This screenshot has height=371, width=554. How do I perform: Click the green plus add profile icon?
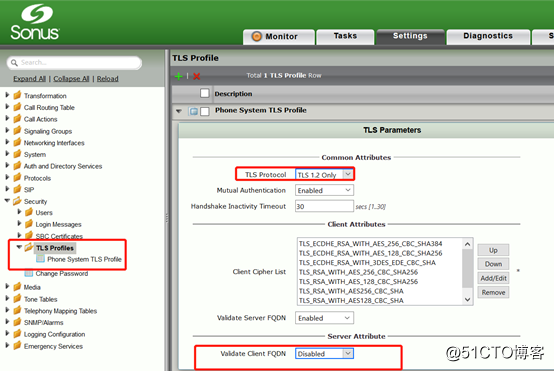coord(179,76)
